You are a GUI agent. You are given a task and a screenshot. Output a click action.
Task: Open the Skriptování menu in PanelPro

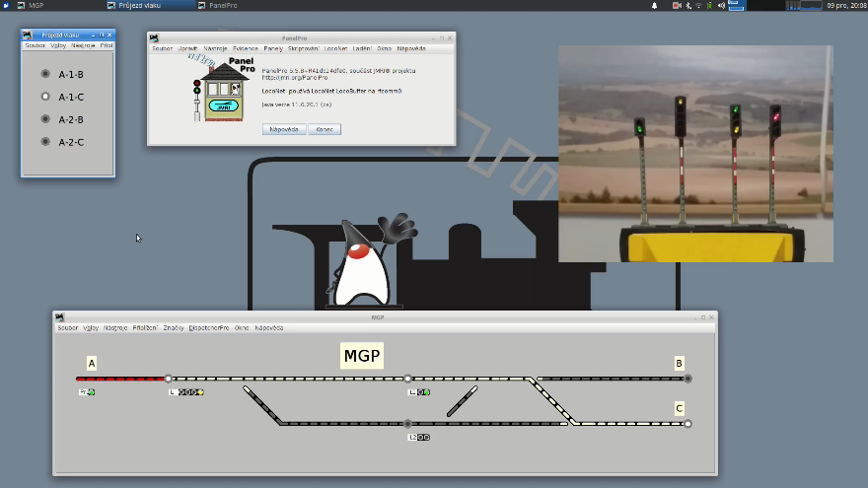[x=304, y=48]
